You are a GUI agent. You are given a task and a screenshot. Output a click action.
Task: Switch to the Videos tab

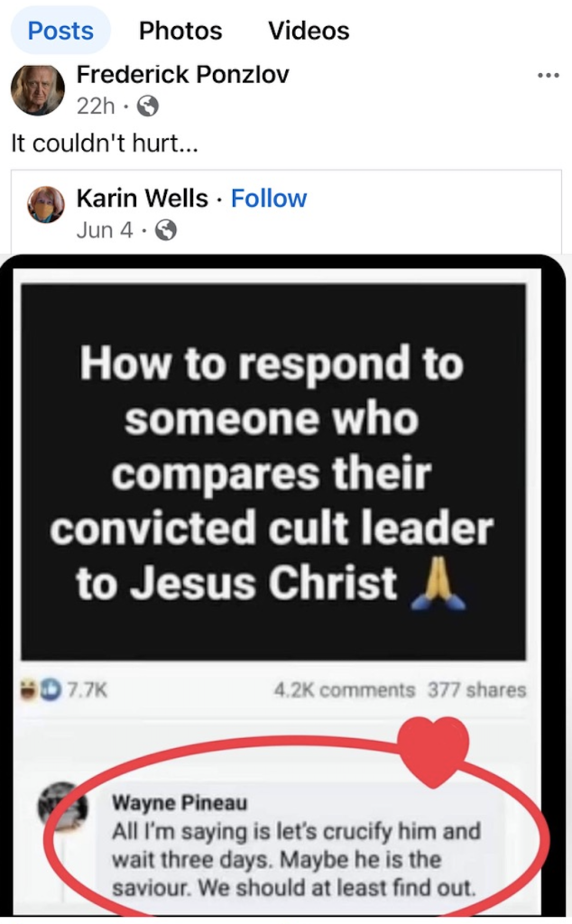coord(309,31)
